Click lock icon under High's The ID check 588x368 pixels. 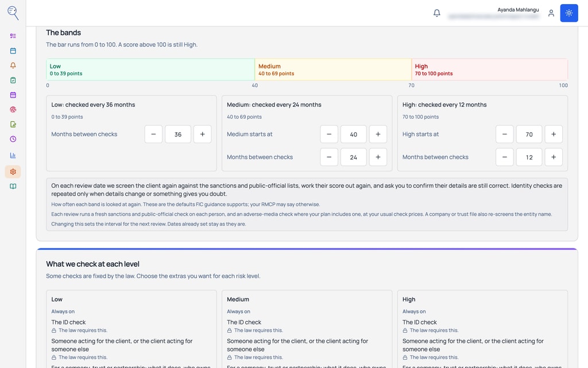tap(405, 331)
